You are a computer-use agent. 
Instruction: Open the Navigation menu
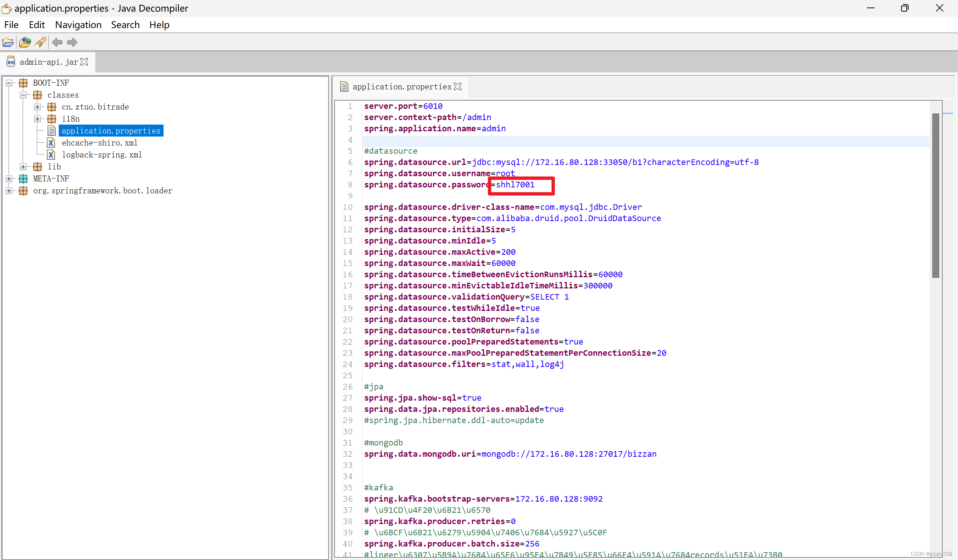[x=78, y=25]
